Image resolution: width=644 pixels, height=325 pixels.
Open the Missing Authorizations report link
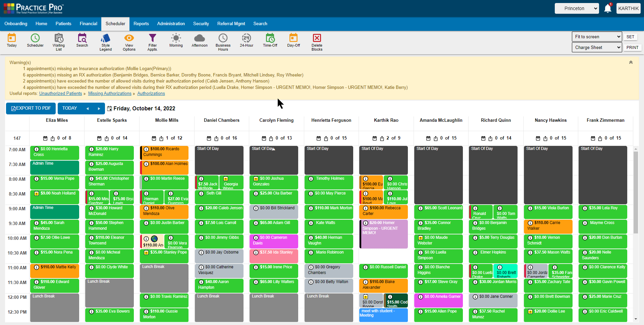tap(110, 93)
